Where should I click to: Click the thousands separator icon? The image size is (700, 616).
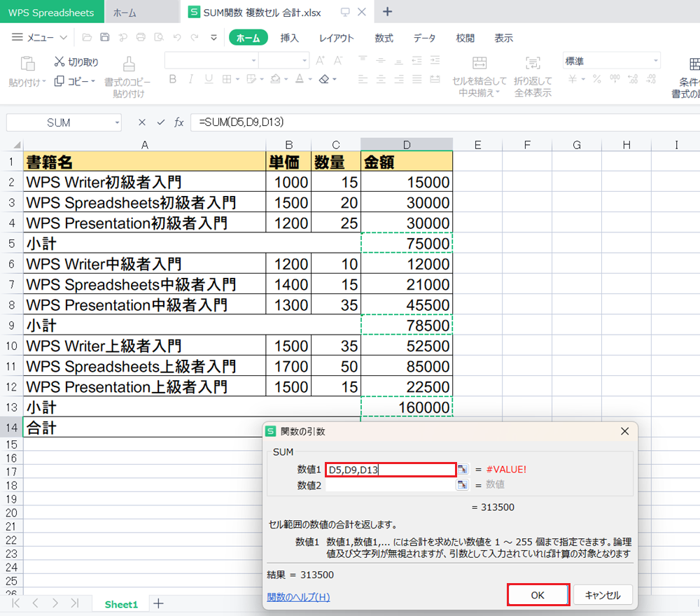click(x=615, y=79)
